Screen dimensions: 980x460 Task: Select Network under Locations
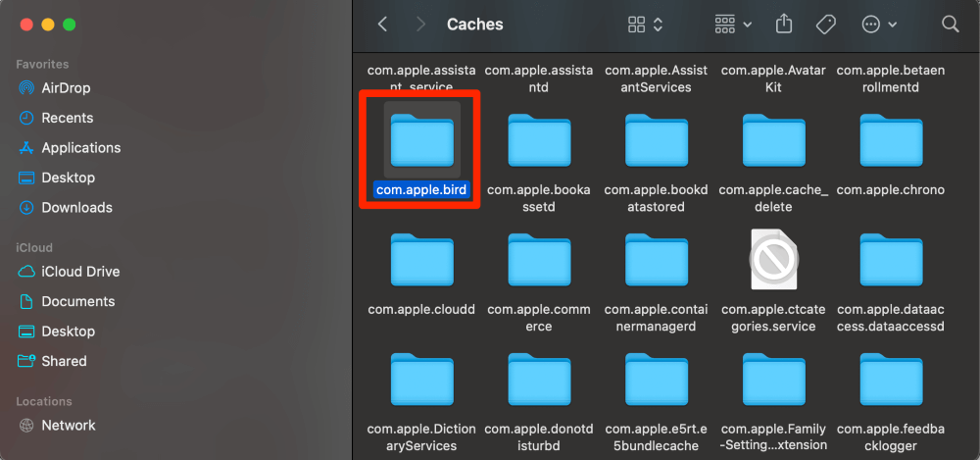pyautogui.click(x=69, y=426)
